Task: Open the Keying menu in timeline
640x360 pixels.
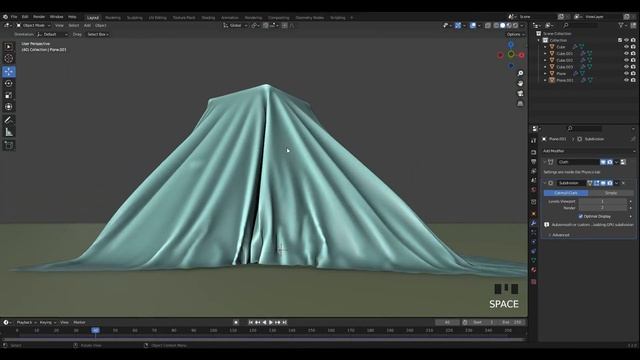Action: (x=47, y=322)
